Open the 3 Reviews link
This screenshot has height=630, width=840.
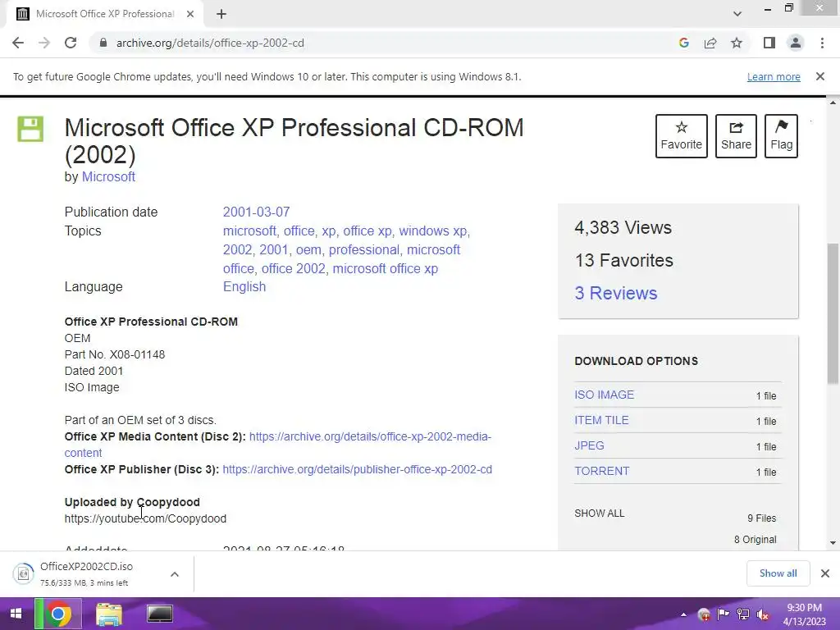615,293
